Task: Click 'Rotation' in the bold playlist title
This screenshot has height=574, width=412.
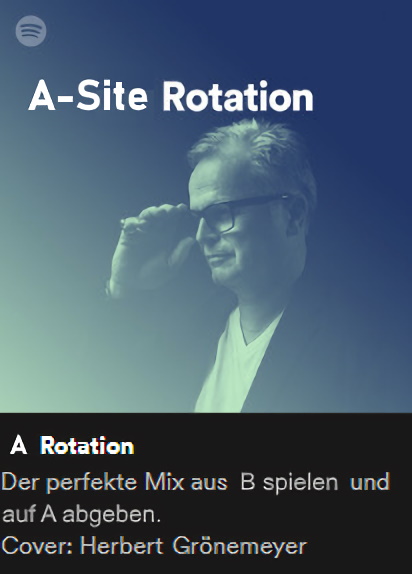Action: click(x=87, y=446)
